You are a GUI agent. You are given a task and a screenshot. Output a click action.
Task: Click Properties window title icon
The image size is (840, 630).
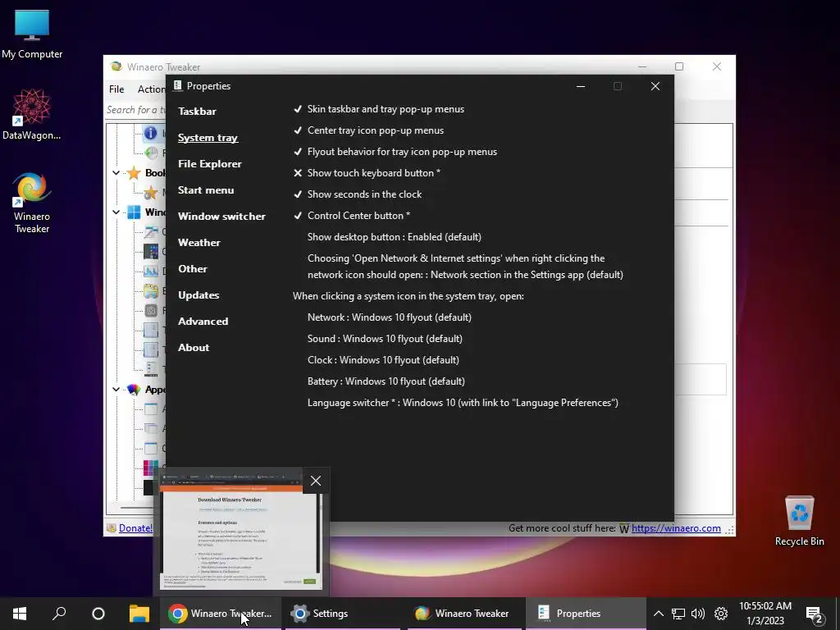tap(178, 85)
